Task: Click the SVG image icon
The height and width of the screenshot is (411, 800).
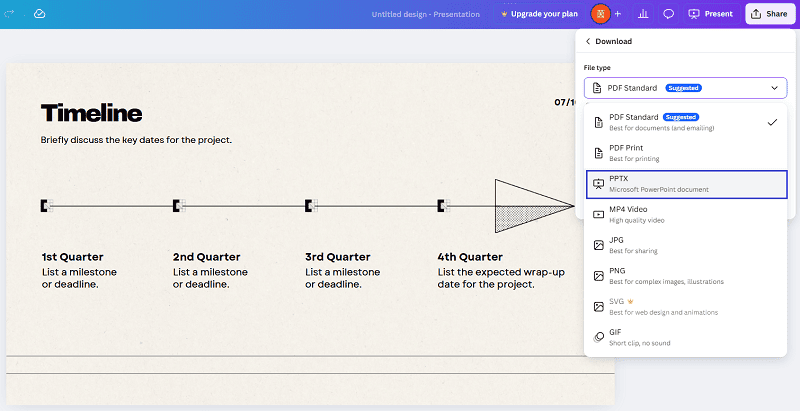Action: (x=598, y=306)
